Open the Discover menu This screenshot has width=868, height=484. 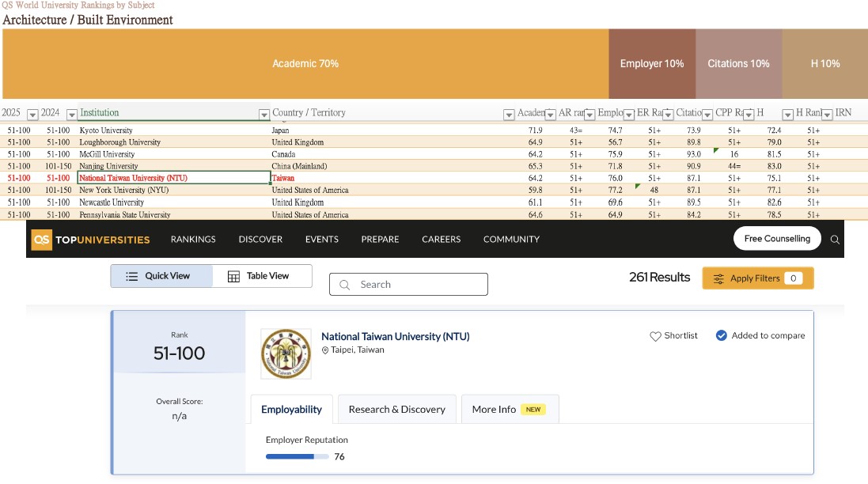[x=261, y=240]
